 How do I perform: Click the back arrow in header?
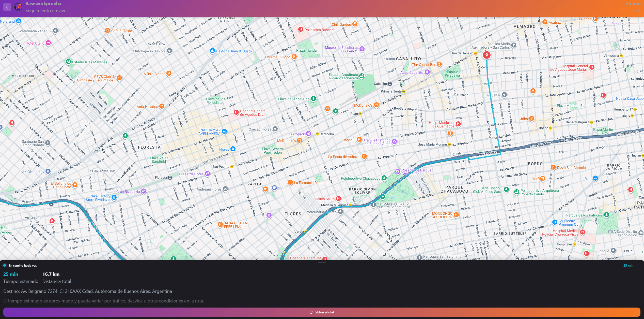click(x=7, y=7)
